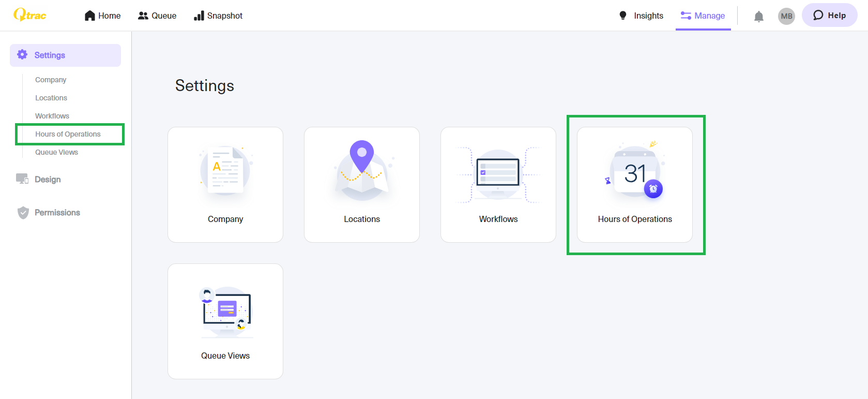Viewport: 868px width, 399px height.
Task: Expand the Design section in the sidebar
Action: tap(48, 179)
